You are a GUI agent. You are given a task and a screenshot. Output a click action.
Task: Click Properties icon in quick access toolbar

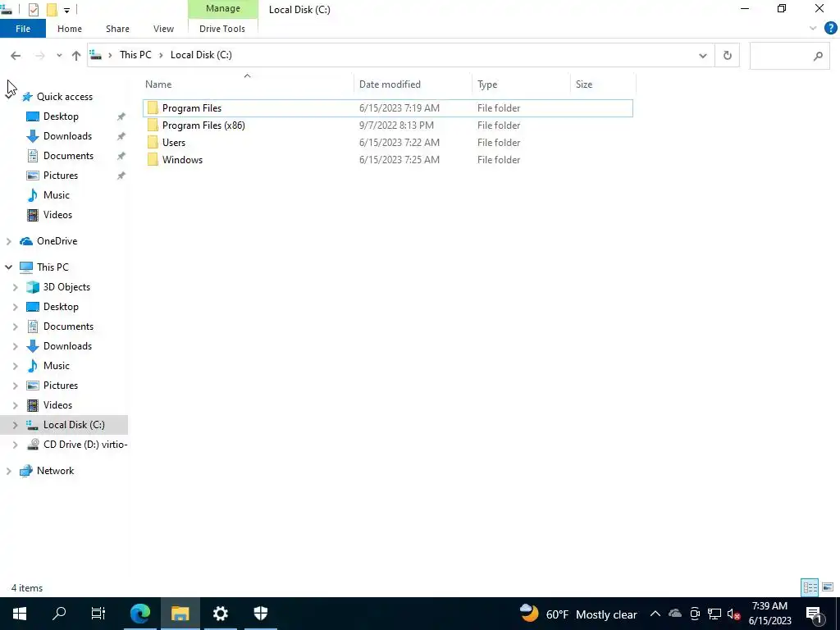click(33, 10)
